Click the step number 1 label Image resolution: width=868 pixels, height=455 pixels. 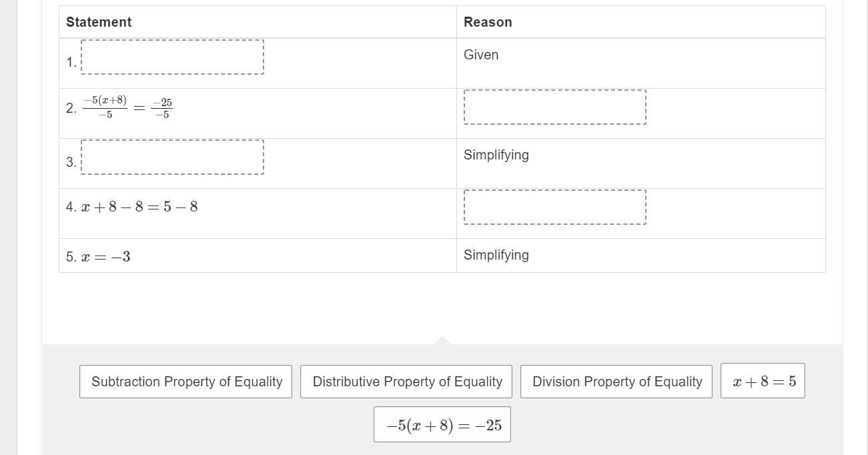point(71,62)
